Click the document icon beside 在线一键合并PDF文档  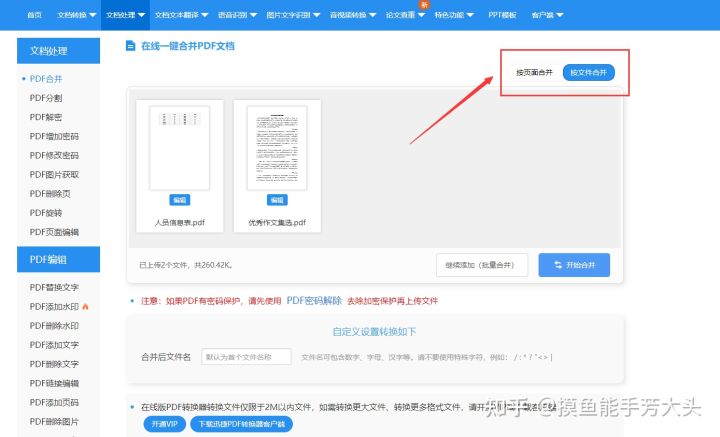[x=130, y=45]
